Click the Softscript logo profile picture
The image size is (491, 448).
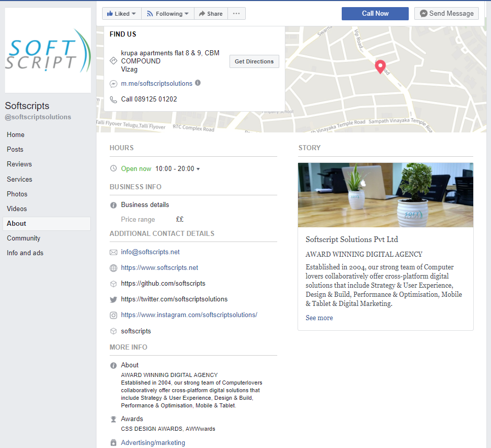click(x=48, y=50)
